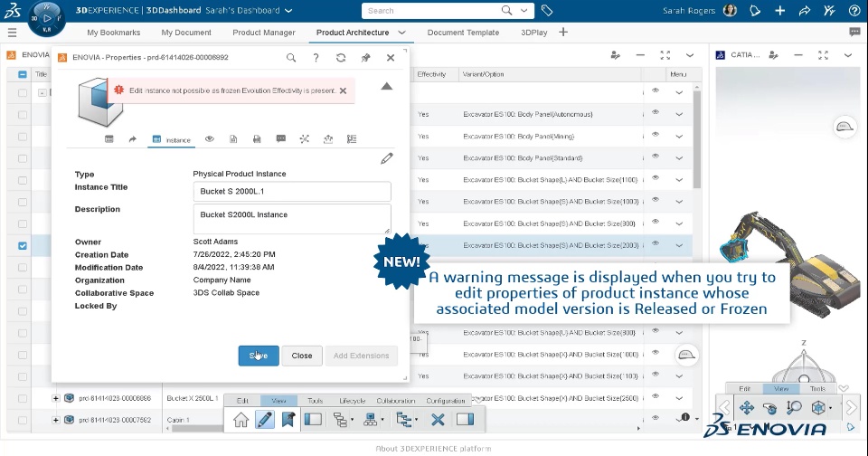The image size is (868, 456).
Task: Click the Home icon in bottom toolbar
Action: click(x=241, y=420)
